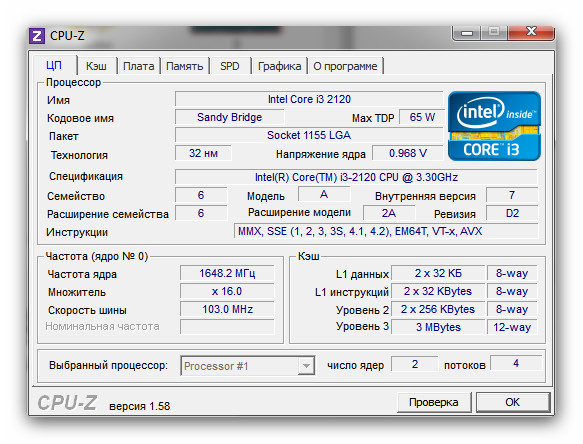
Task: Switch to the Память tab
Action: click(184, 66)
